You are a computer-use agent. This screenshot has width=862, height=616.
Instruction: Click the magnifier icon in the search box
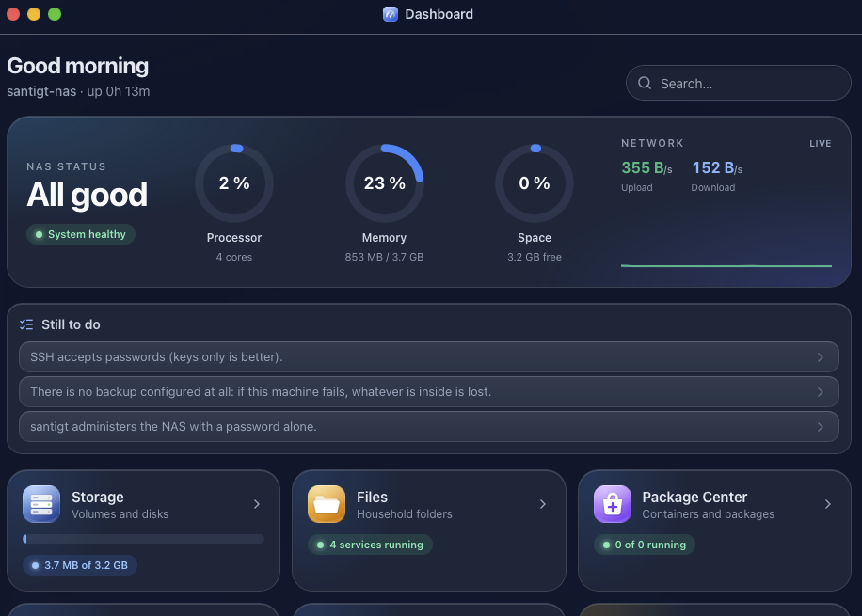[x=645, y=83]
